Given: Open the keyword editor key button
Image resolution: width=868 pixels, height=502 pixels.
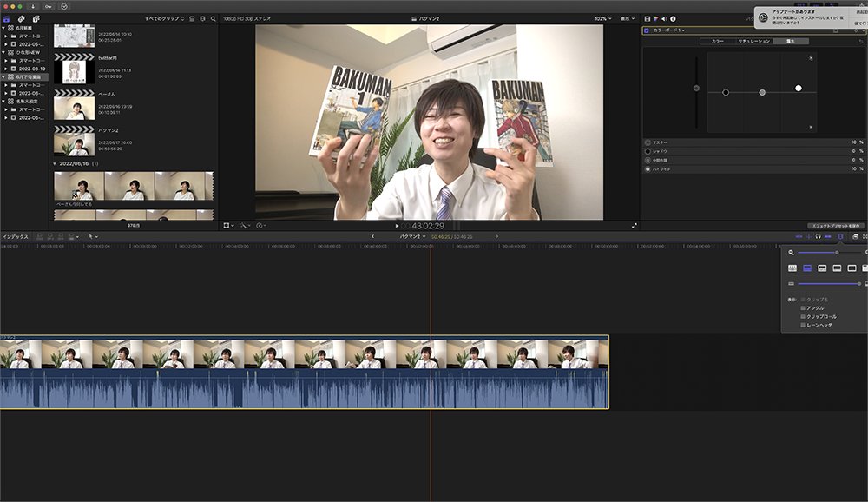Looking at the screenshot, I should point(49,7).
